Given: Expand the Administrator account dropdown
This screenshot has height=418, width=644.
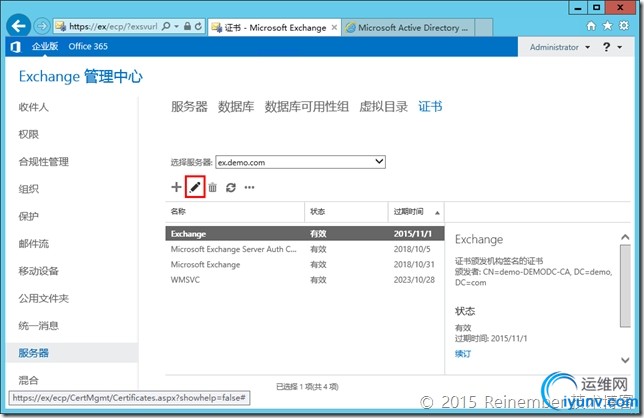Looking at the screenshot, I should click(x=560, y=47).
